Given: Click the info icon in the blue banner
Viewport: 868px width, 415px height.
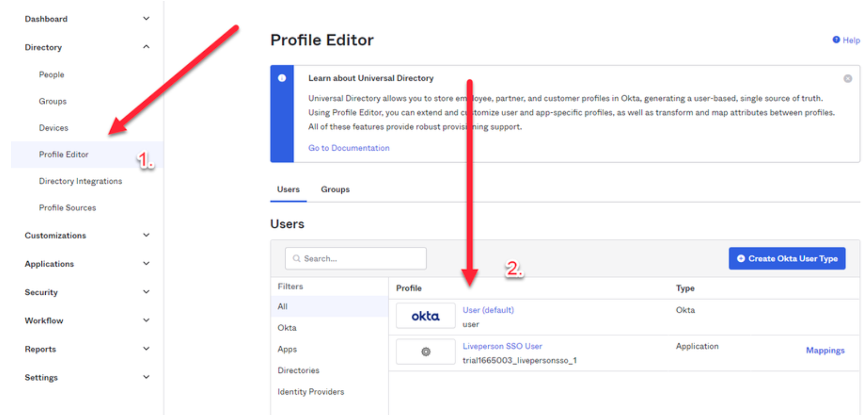Looking at the screenshot, I should coord(282,78).
